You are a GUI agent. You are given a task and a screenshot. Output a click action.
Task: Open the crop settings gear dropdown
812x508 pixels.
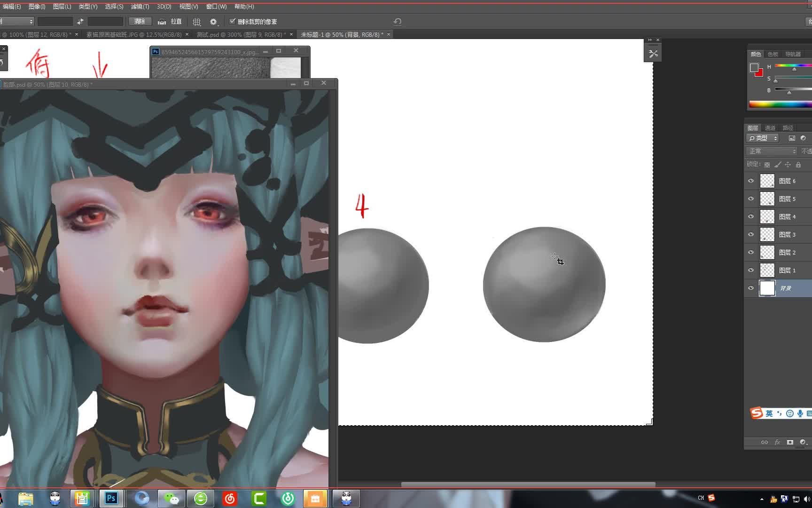(213, 22)
